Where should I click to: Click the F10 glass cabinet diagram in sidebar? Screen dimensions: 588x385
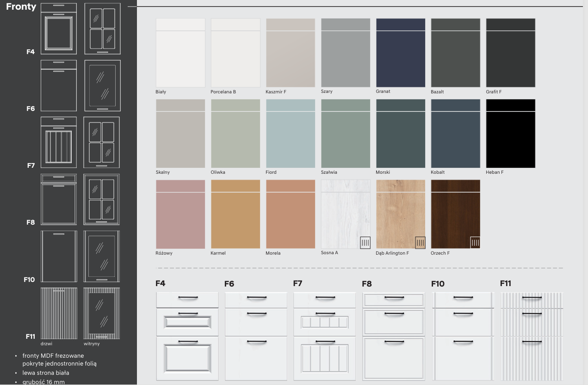click(102, 256)
